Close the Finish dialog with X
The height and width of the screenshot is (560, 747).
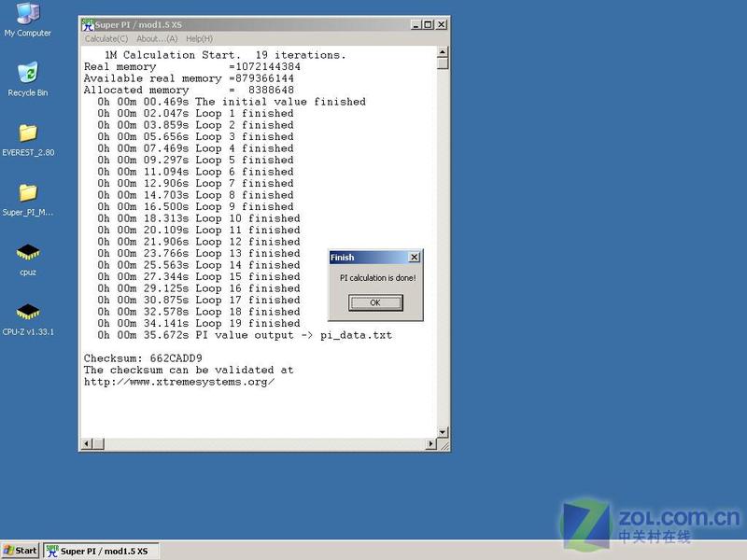tap(415, 258)
